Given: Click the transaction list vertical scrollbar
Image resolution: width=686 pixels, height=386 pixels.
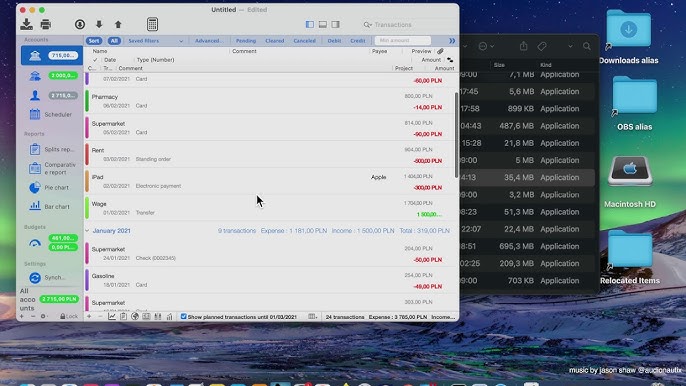Looking at the screenshot, I should [x=456, y=135].
